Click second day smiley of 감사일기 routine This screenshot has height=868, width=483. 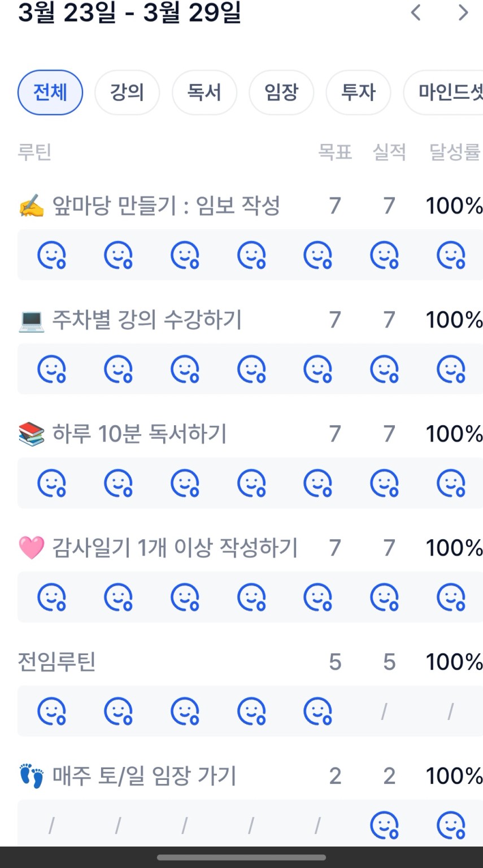(x=118, y=597)
